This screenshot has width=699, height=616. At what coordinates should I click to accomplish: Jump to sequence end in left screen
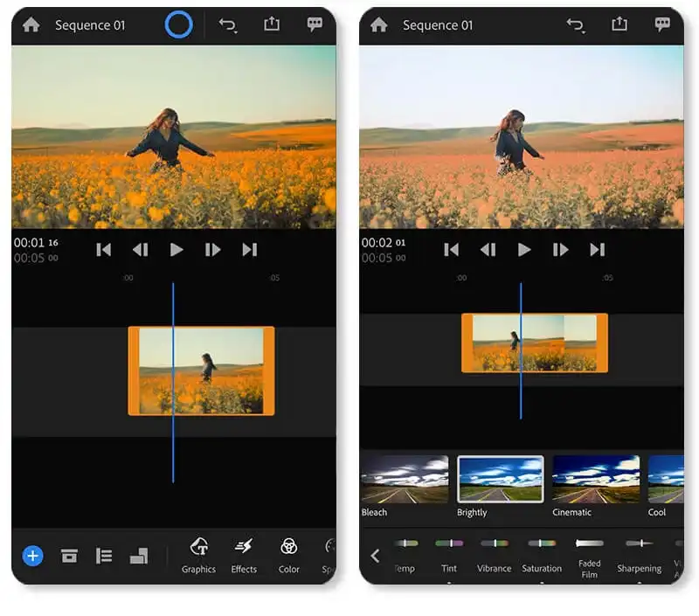(250, 250)
